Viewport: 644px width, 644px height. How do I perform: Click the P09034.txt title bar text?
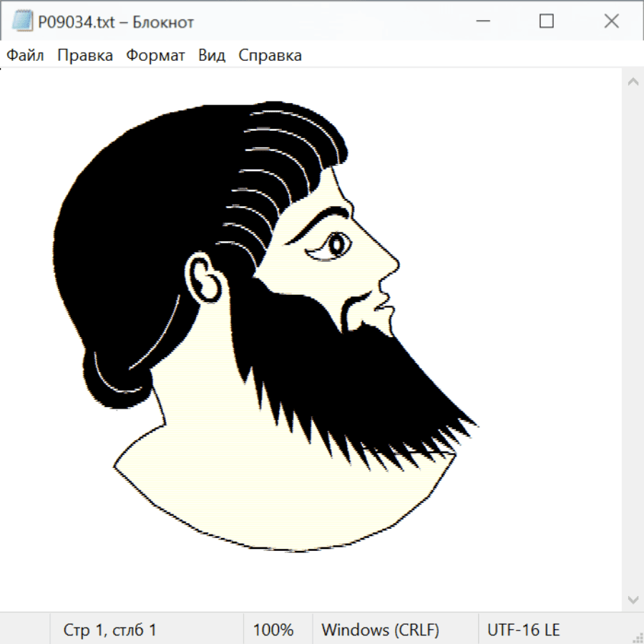click(116, 22)
